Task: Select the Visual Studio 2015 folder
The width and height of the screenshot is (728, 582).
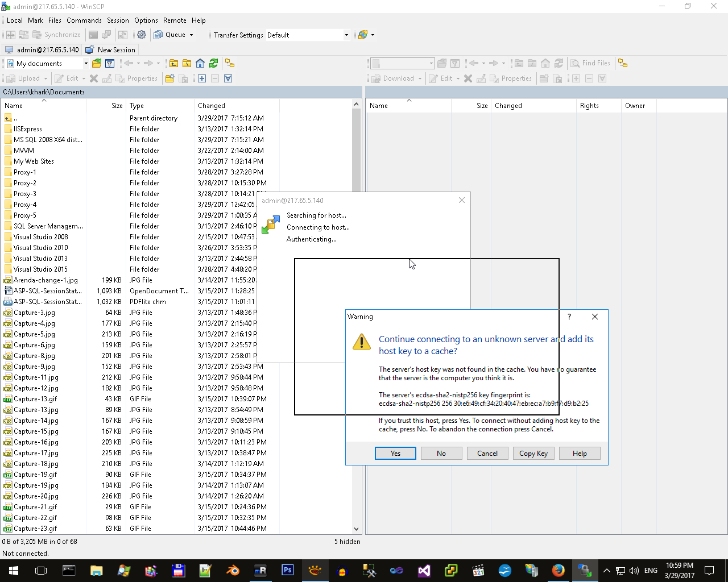Action: 40,269
